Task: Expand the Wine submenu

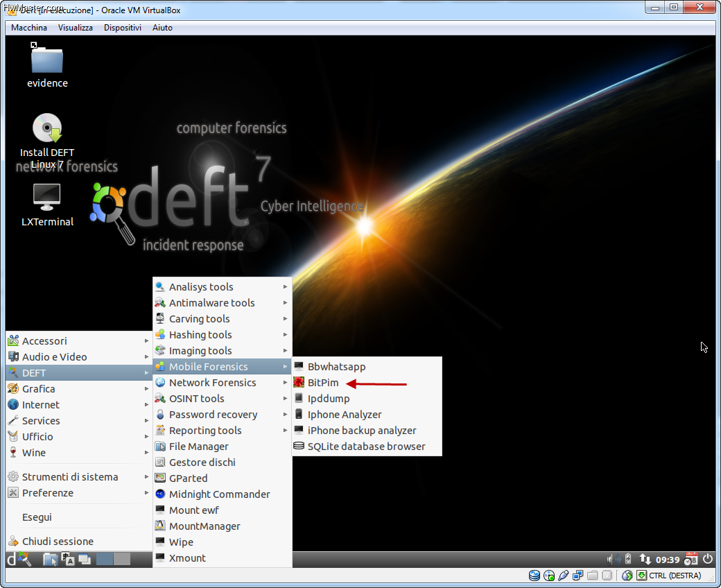Action: tap(79, 453)
